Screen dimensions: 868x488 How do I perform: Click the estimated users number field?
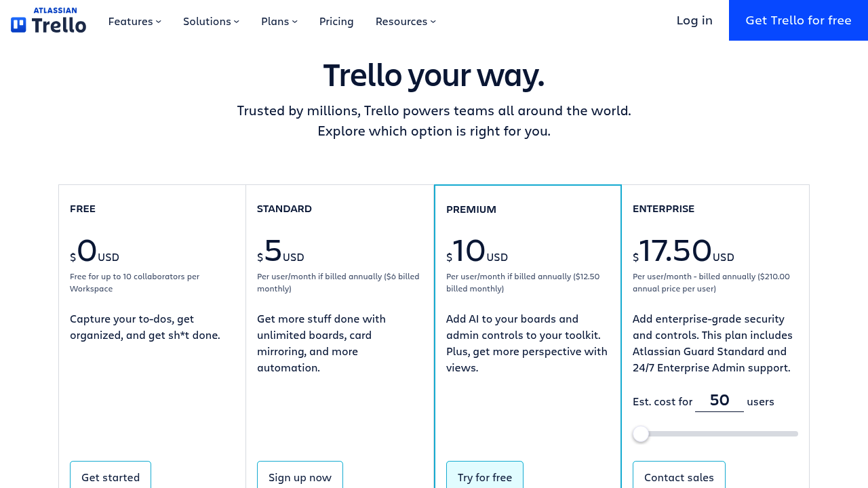coord(719,401)
